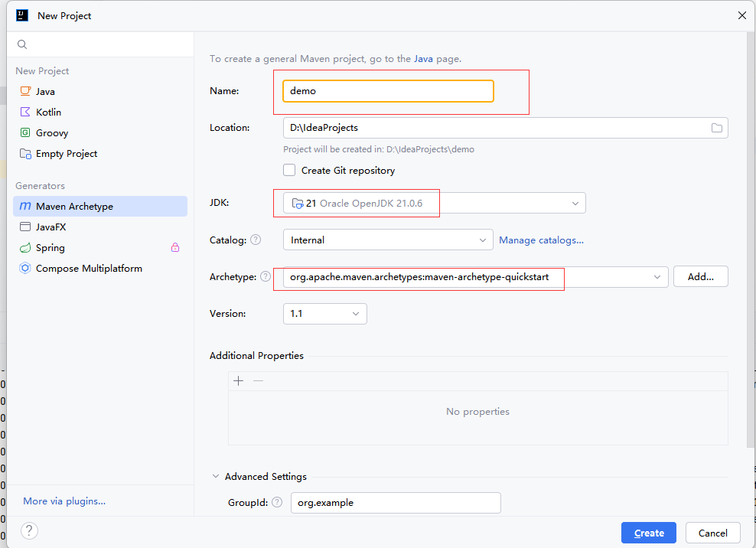Click the lock icon beside Spring
This screenshot has width=756, height=548.
point(175,248)
